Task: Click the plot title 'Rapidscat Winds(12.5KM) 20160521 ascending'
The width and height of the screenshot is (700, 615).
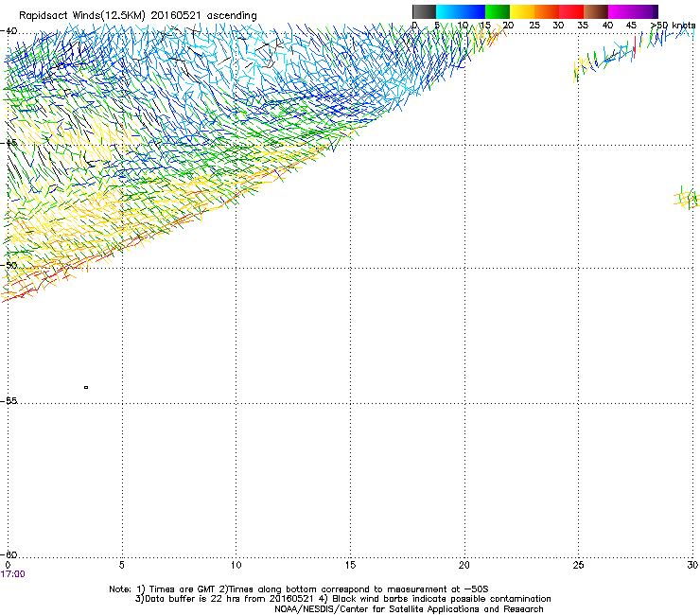Action: point(138,16)
